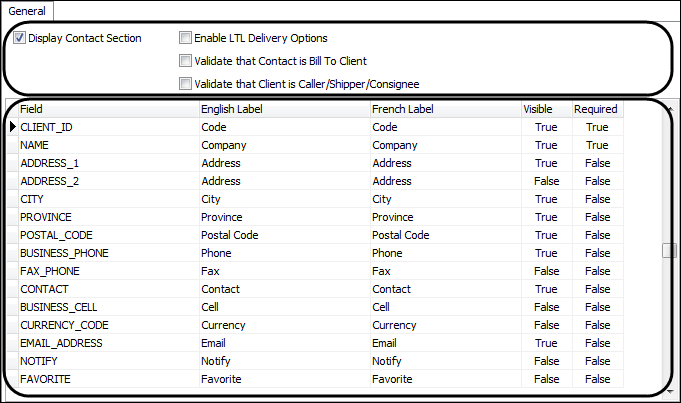Click the current row indicator arrow beside CLIENT_ID
Image resolution: width=681 pixels, height=403 pixels.
pos(13,127)
